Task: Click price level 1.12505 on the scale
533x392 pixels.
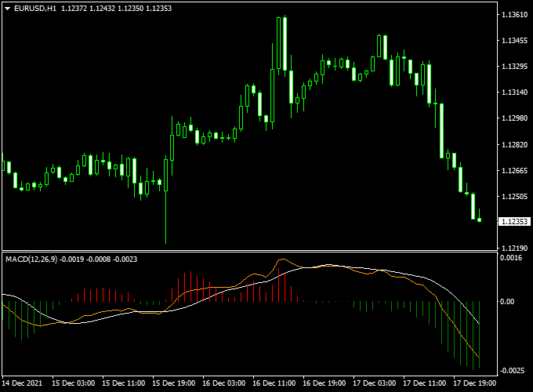Action: (515, 196)
